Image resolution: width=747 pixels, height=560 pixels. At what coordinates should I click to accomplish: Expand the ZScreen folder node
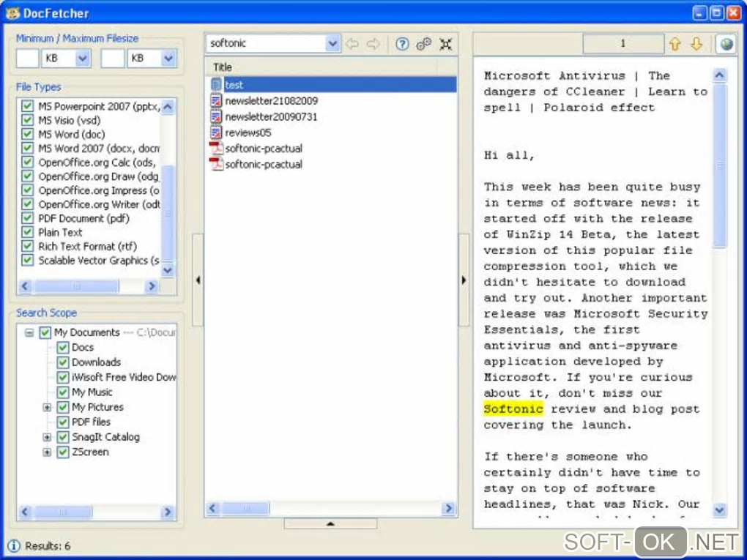[x=47, y=452]
